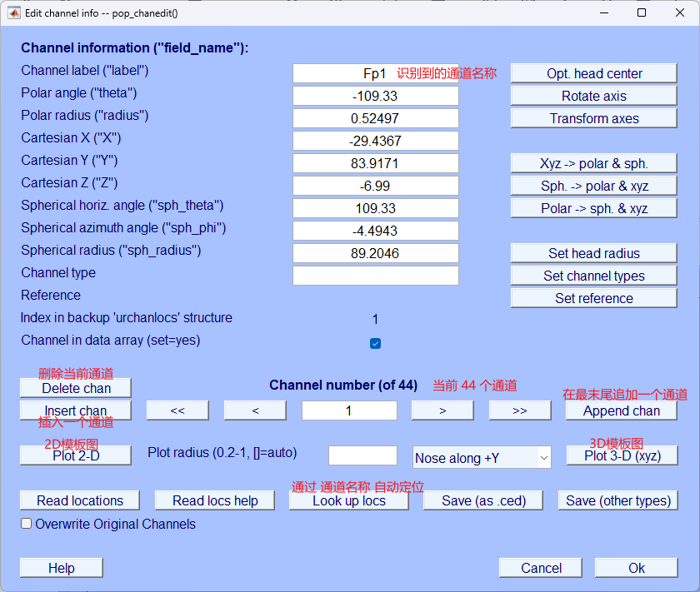Click the Plot 3-D (xyz) button

pos(622,455)
